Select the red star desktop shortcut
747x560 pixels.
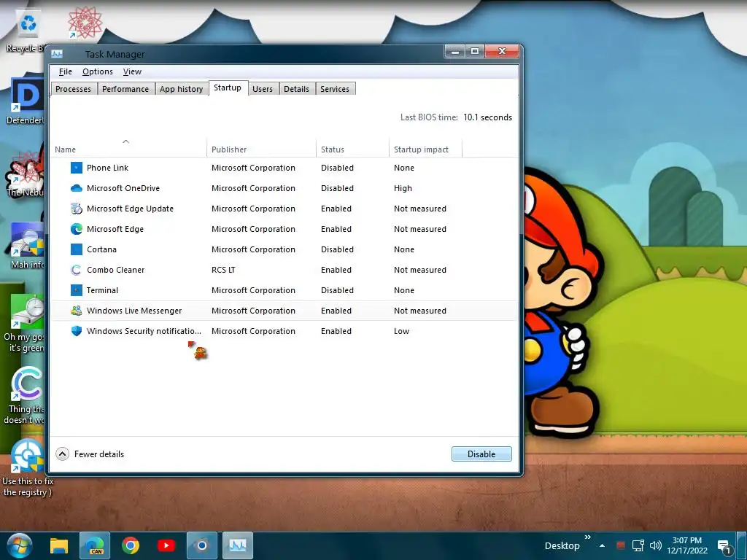click(85, 23)
